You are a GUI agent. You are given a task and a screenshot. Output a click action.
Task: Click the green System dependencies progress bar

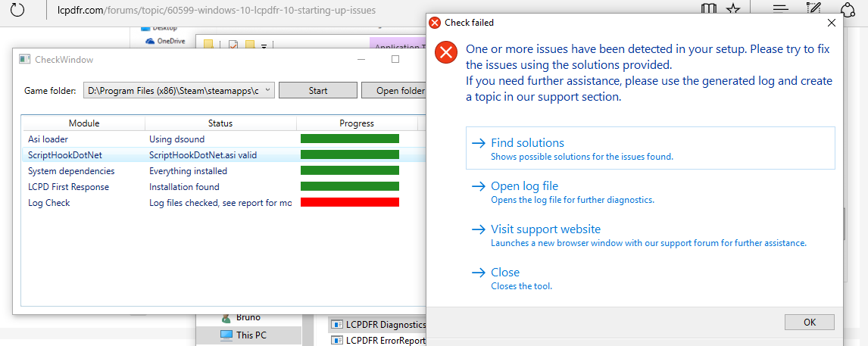pos(350,170)
